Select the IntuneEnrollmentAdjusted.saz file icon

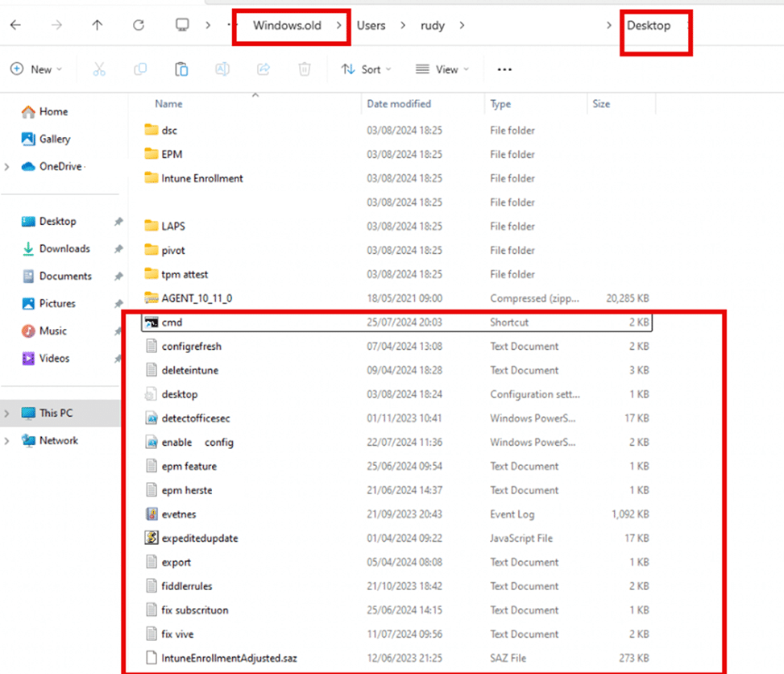tap(151, 659)
